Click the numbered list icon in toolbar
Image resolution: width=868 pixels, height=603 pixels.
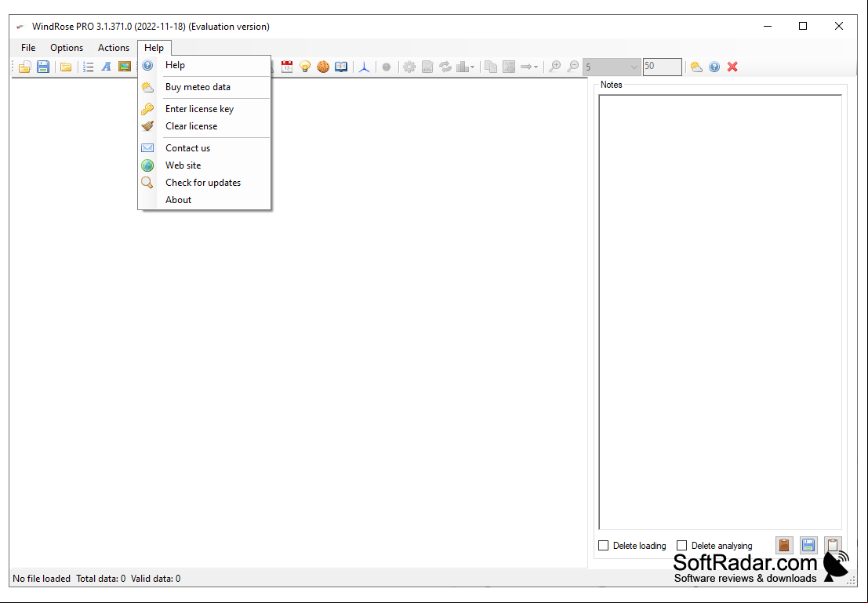[88, 67]
